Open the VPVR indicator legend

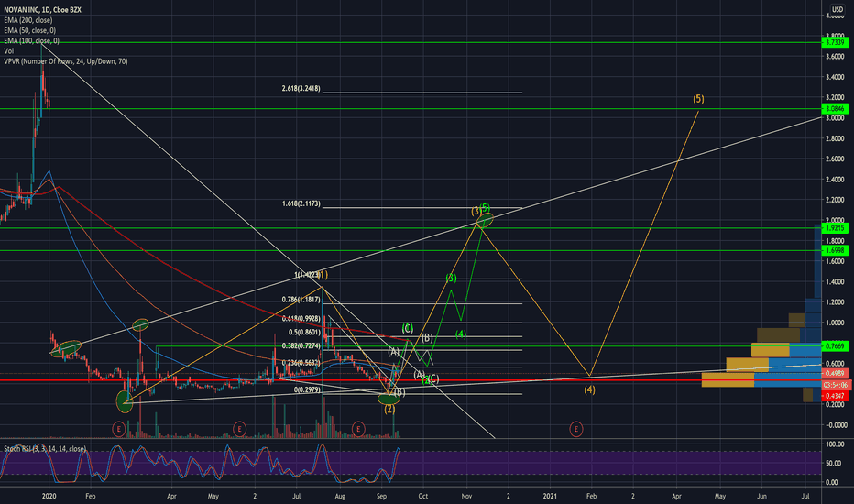66,61
